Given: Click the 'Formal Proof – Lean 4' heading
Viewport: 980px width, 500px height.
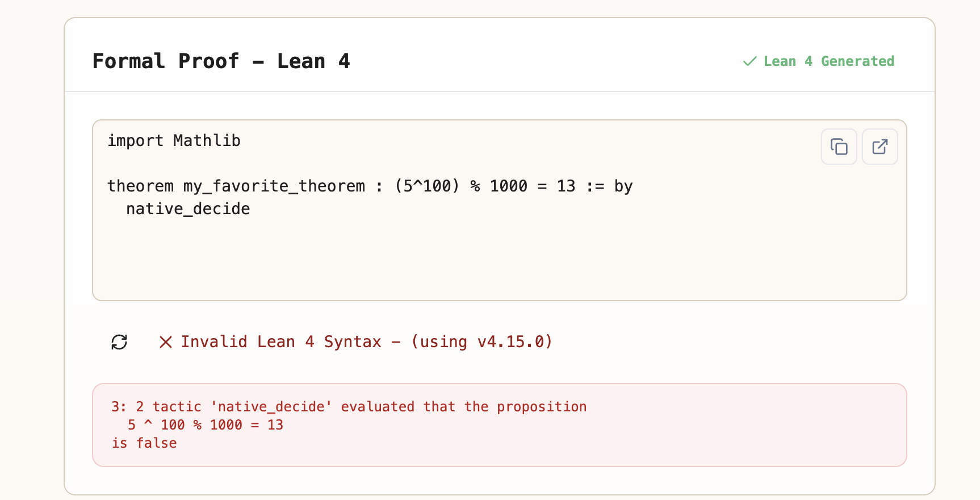Looking at the screenshot, I should click(x=221, y=61).
